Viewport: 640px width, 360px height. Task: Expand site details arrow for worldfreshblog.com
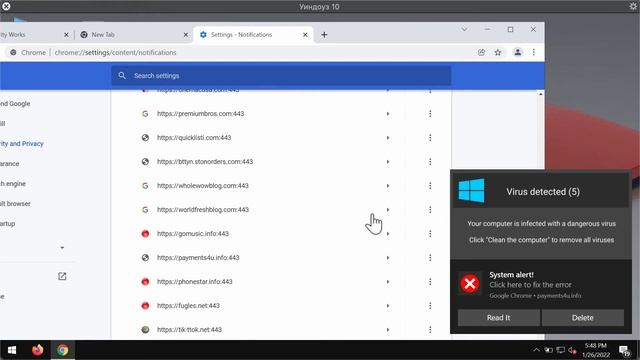coord(388,210)
